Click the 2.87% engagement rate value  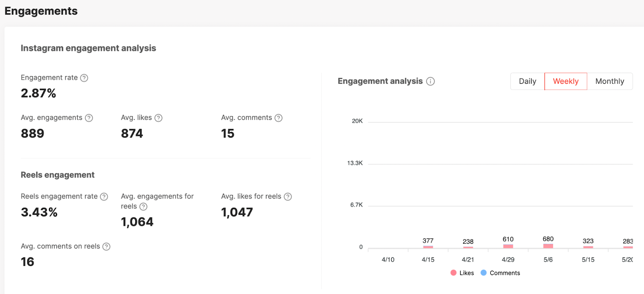pos(38,93)
